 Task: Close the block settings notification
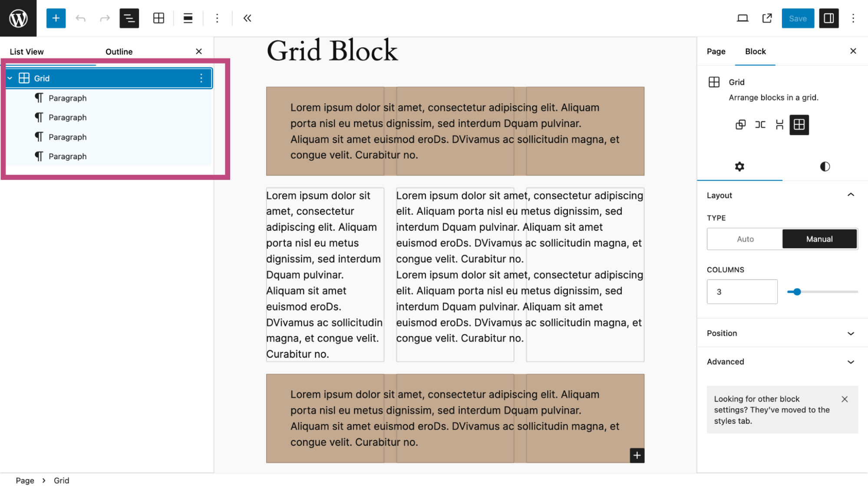pos(846,399)
